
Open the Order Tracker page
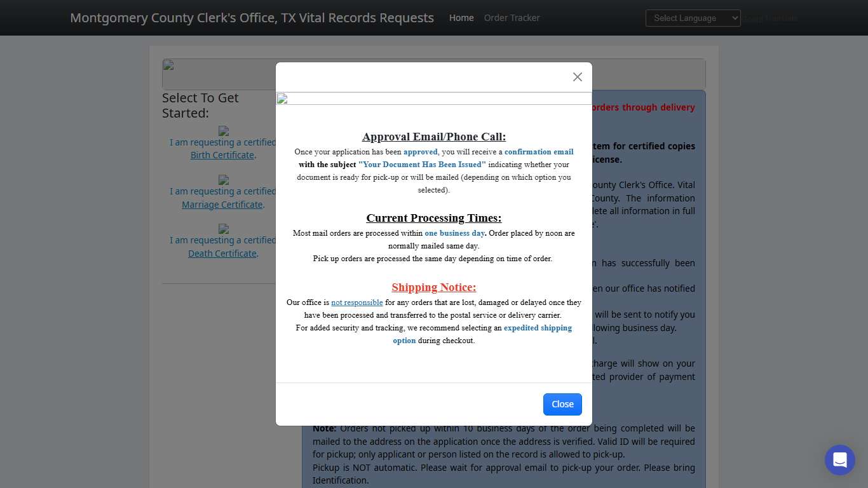512,18
